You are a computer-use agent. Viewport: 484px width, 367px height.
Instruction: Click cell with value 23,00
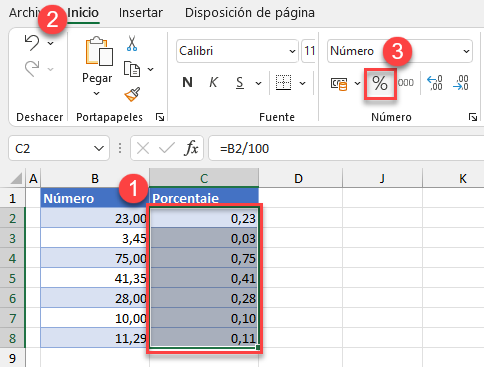coord(95,218)
